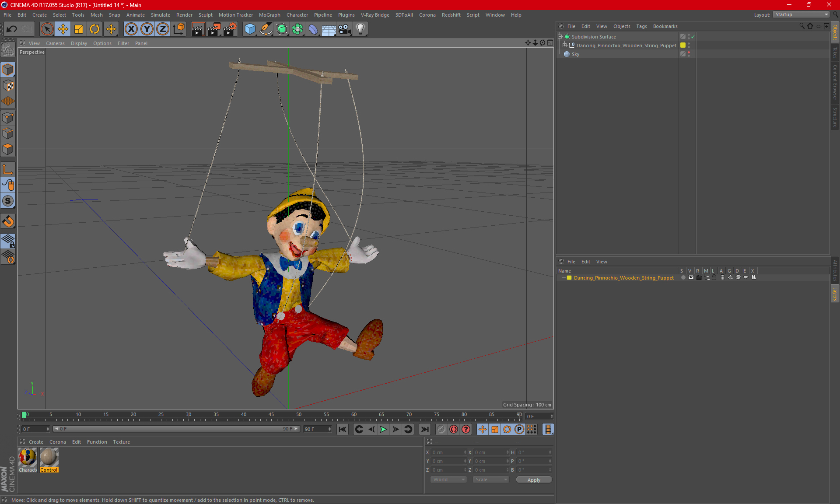
Task: Open Material Manager Texture menu
Action: click(121, 442)
